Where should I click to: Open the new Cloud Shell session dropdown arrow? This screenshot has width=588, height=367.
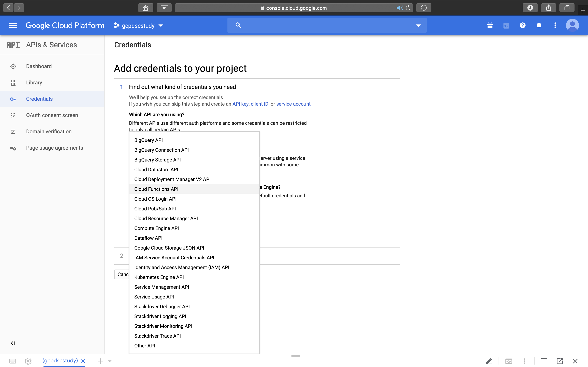pyautogui.click(x=110, y=361)
